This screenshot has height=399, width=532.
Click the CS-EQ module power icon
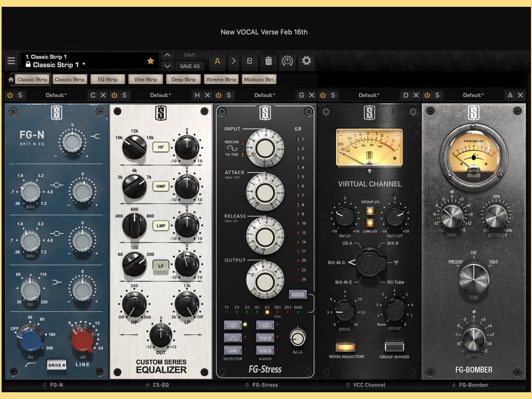tap(114, 96)
